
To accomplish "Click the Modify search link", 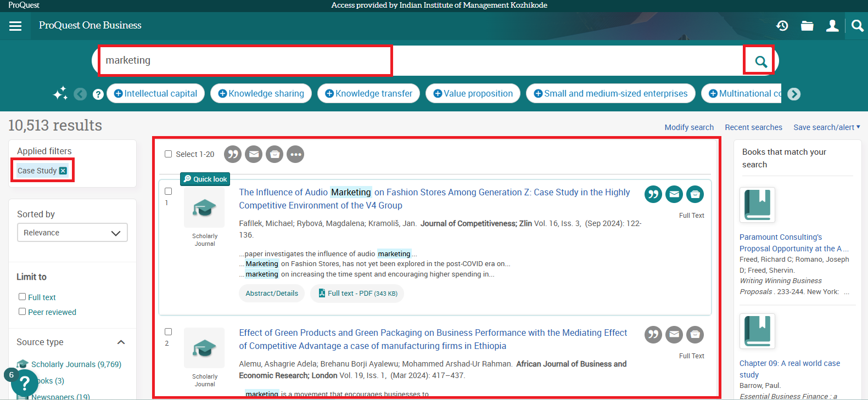I will (x=689, y=127).
